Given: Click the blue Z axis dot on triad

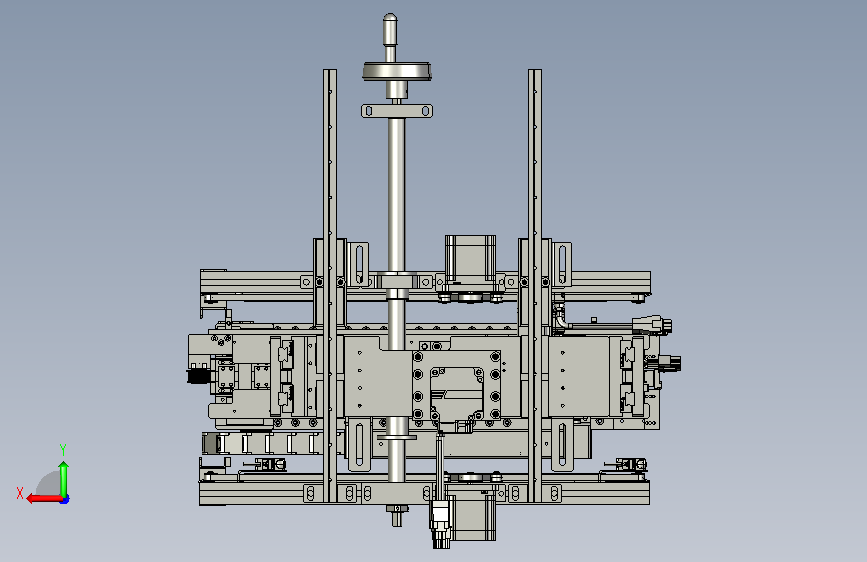Looking at the screenshot, I should (65, 500).
